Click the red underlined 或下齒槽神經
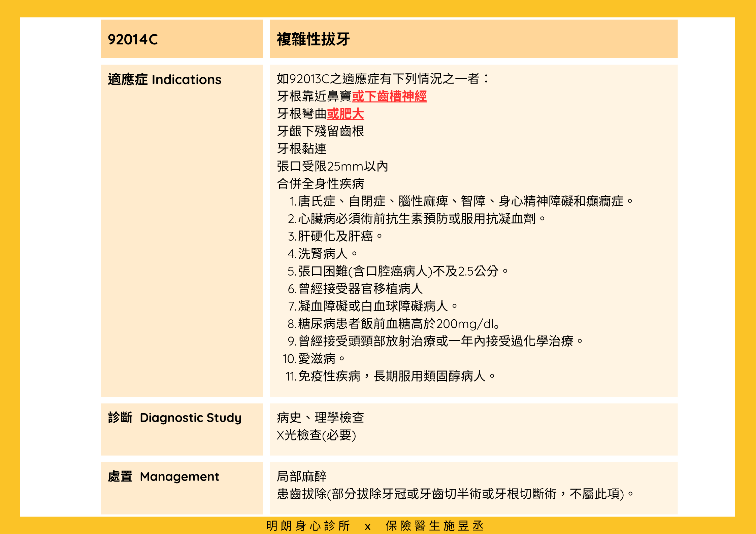The width and height of the screenshot is (756, 534). click(389, 96)
